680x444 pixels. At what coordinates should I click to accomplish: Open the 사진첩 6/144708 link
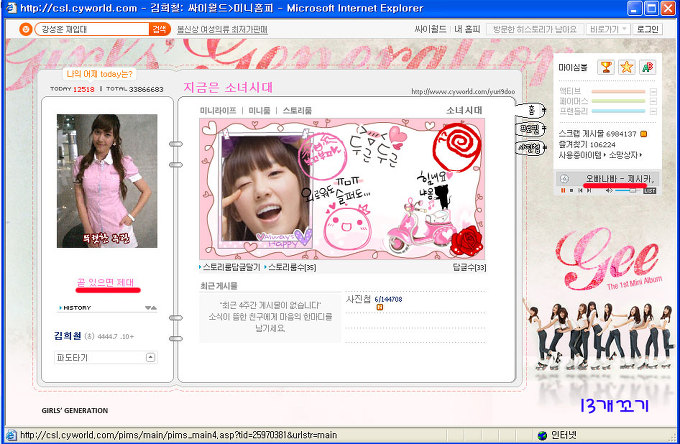374,299
